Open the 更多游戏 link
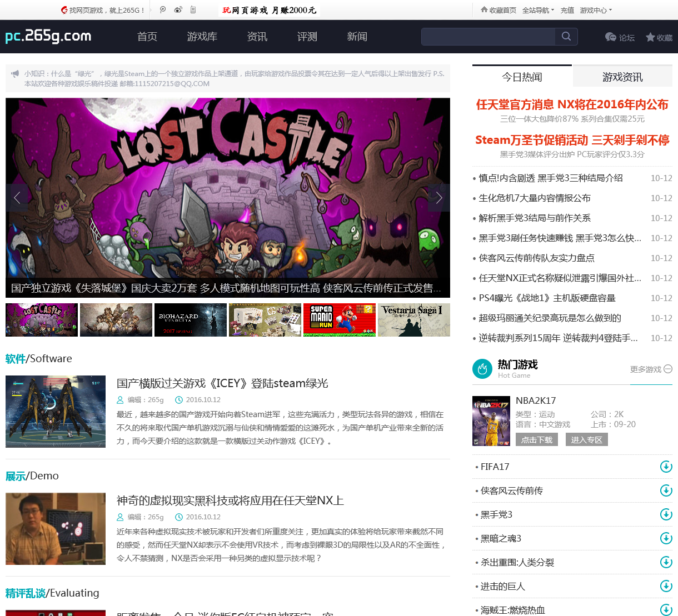The image size is (678, 616). tap(645, 369)
